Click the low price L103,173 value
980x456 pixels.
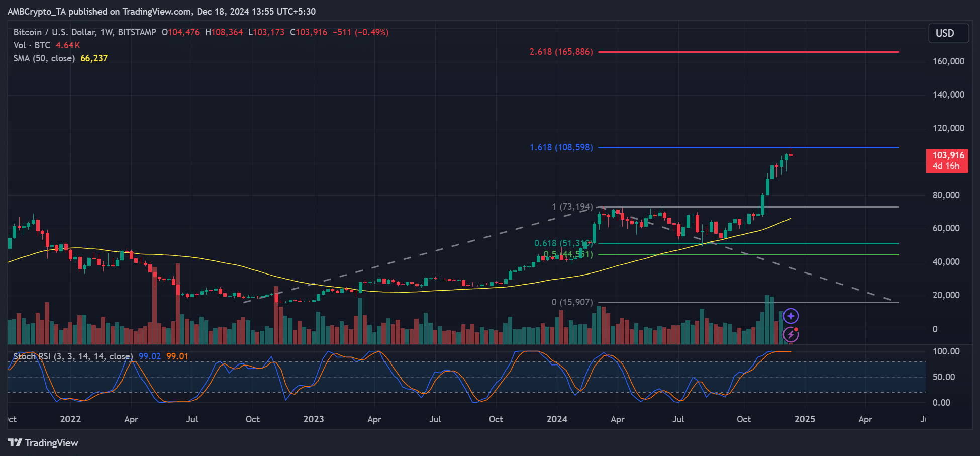click(266, 32)
